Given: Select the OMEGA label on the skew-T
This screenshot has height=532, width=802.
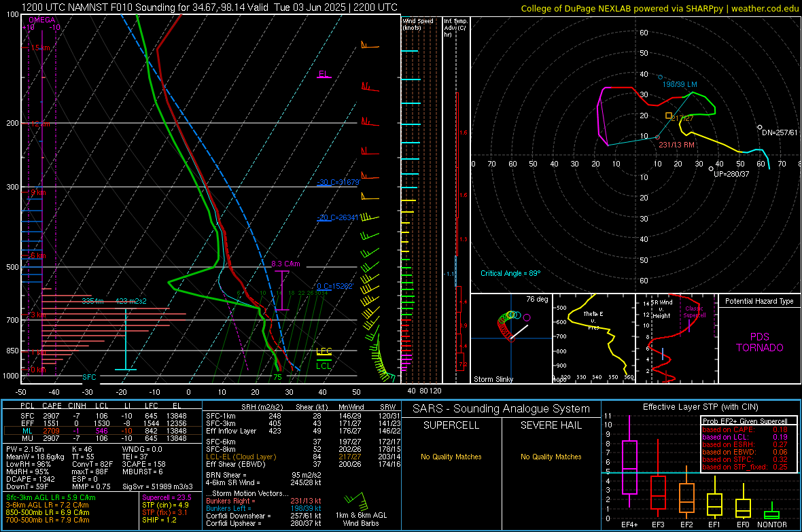Looking at the screenshot, I should point(42,20).
